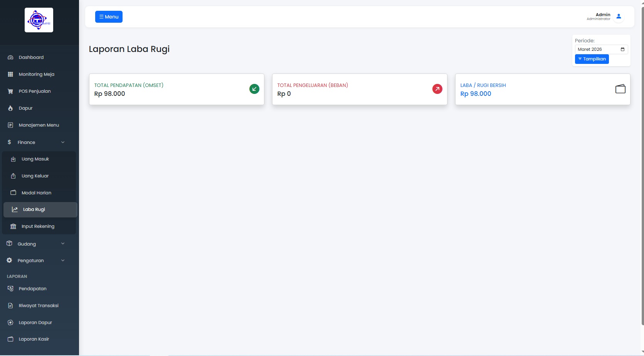This screenshot has width=644, height=356.
Task: Click the Manajemen Menu list icon
Action: (x=10, y=125)
